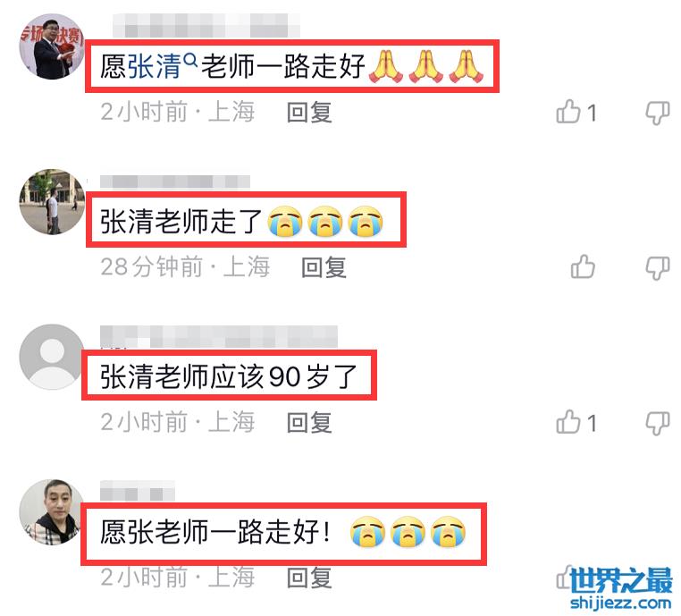Dislike the comment 张清老师应该90岁了
The height and width of the screenshot is (616, 681).
click(x=657, y=423)
